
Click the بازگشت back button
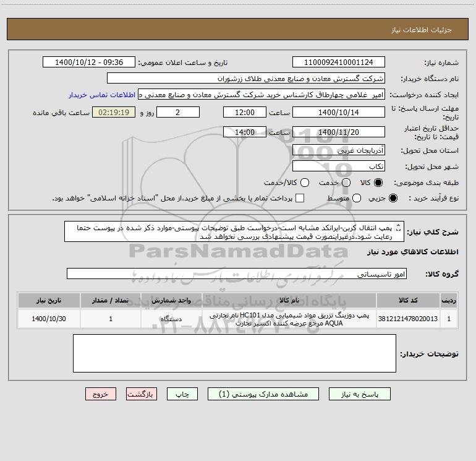coord(142,394)
